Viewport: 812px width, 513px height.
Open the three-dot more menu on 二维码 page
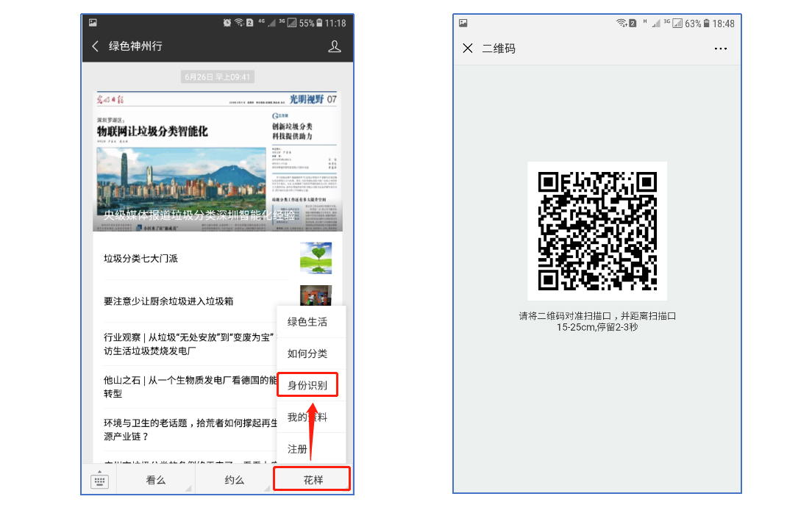click(x=720, y=49)
